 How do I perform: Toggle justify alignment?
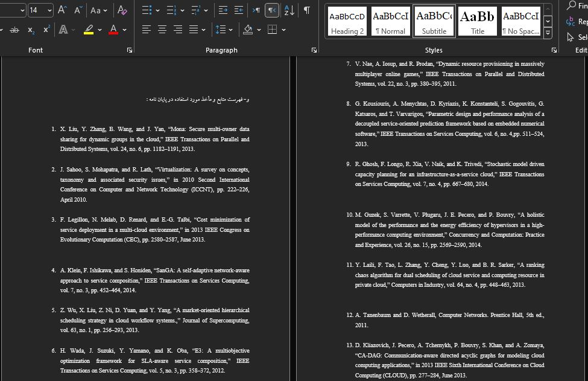pyautogui.click(x=194, y=29)
